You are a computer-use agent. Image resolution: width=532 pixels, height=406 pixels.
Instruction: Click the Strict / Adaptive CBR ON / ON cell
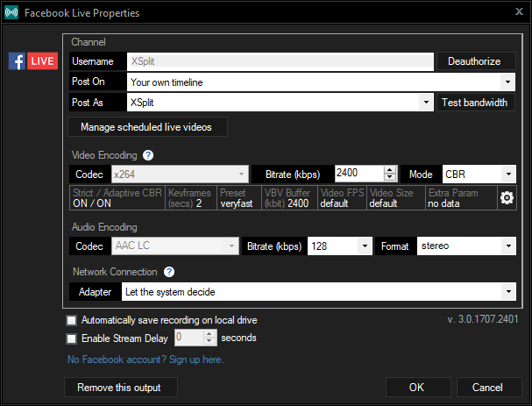(117, 198)
